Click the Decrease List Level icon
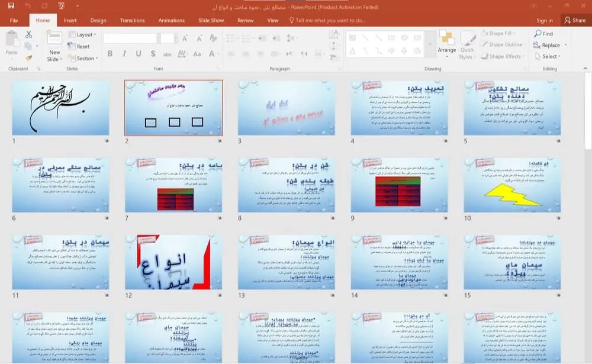Image resolution: width=592 pixels, height=364 pixels. coord(262,38)
